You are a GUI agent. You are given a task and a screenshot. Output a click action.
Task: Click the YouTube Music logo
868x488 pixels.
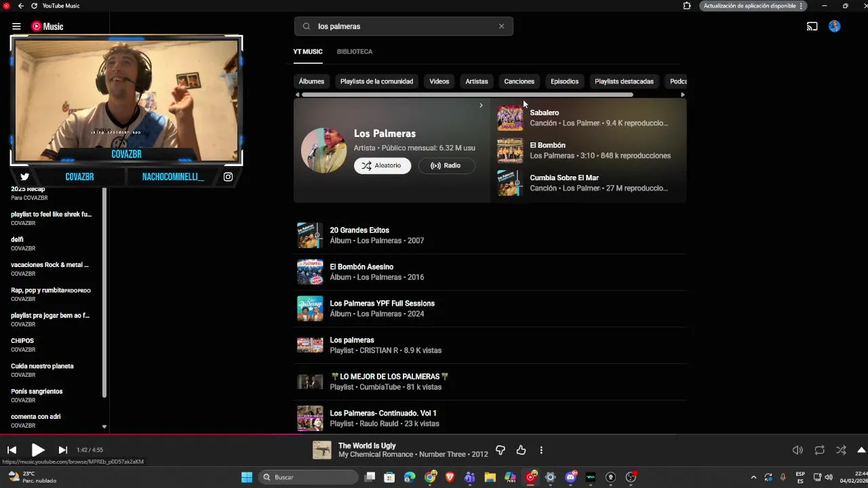click(x=47, y=26)
